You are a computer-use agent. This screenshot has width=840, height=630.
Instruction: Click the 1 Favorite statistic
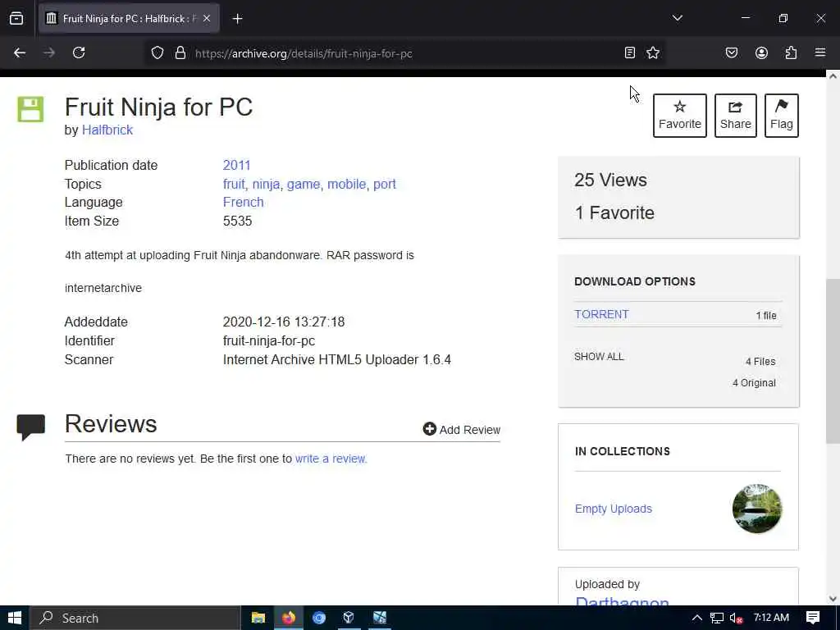click(614, 212)
